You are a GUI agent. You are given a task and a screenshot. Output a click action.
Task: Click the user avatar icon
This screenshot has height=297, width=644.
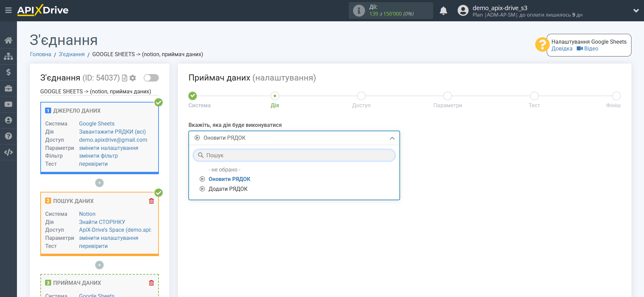click(463, 10)
